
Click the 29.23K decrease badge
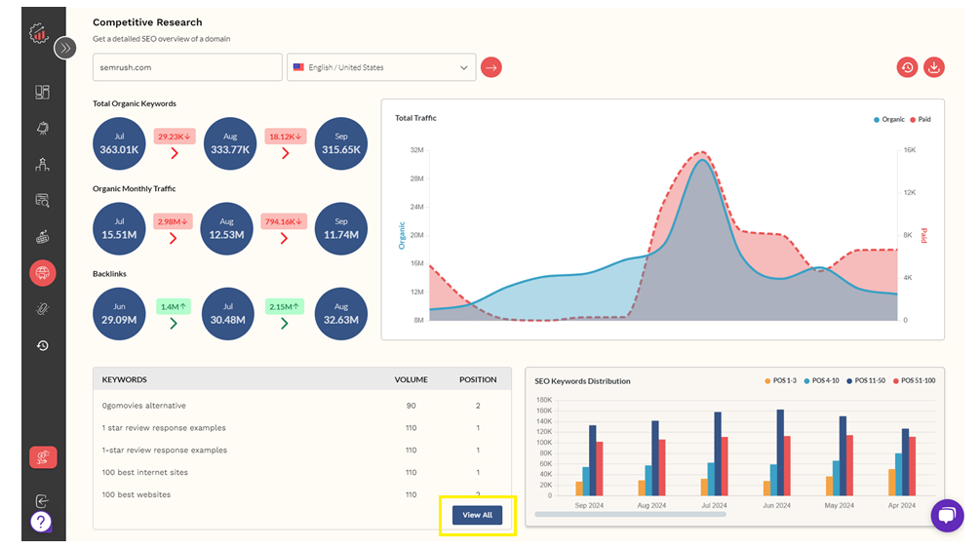point(175,137)
